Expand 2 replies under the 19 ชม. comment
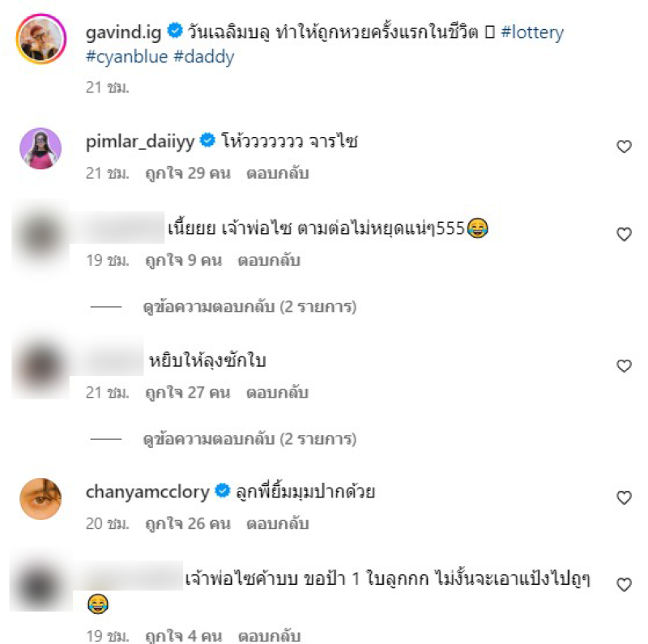The width and height of the screenshot is (648, 644). (x=249, y=307)
